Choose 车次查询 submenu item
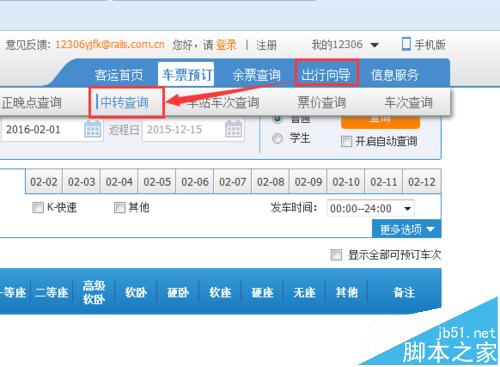This screenshot has width=500, height=367. tap(409, 102)
